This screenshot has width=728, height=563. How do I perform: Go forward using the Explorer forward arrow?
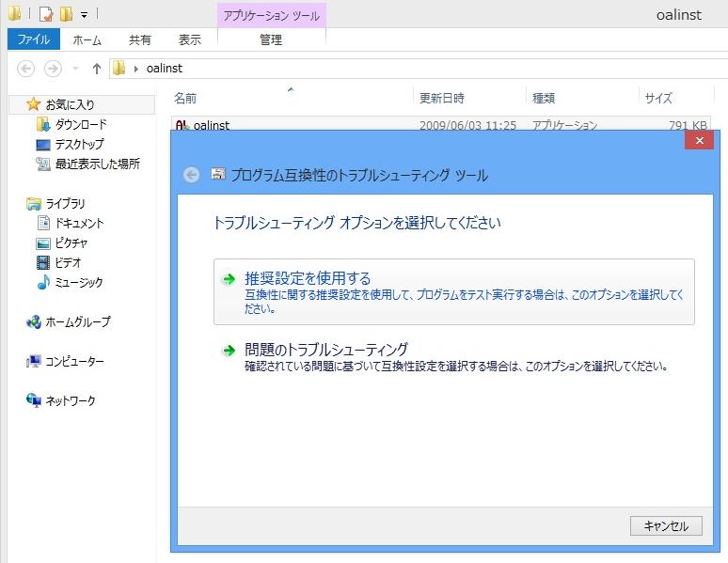click(53, 69)
